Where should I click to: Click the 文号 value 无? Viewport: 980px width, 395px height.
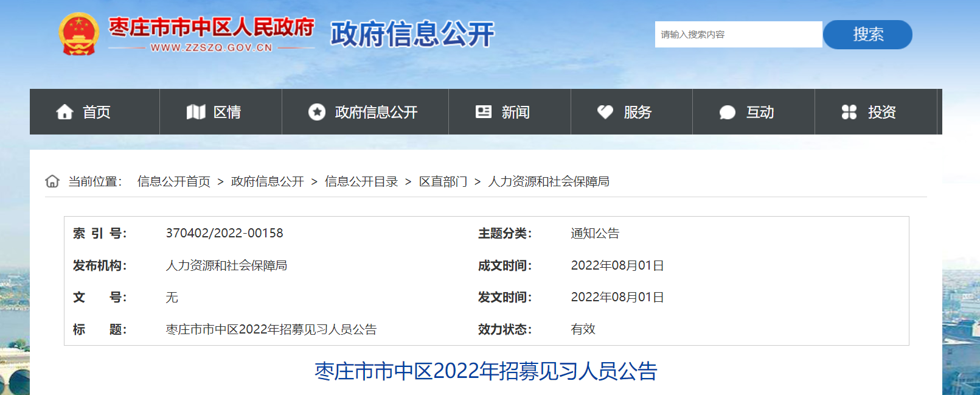pyautogui.click(x=172, y=297)
